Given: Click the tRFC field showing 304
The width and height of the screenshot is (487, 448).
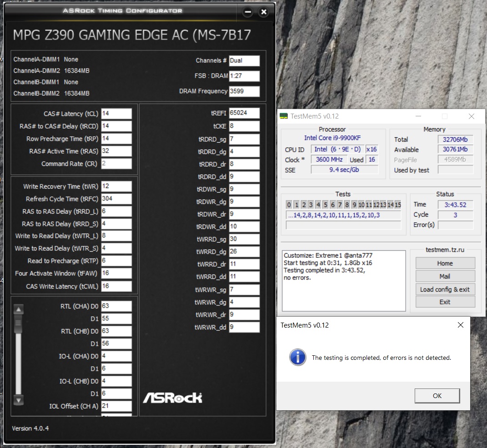Looking at the screenshot, I should click(x=116, y=199).
